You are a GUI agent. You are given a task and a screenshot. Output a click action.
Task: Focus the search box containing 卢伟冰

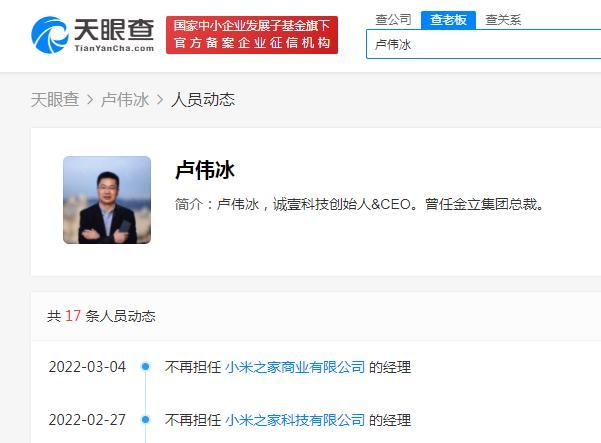point(484,44)
